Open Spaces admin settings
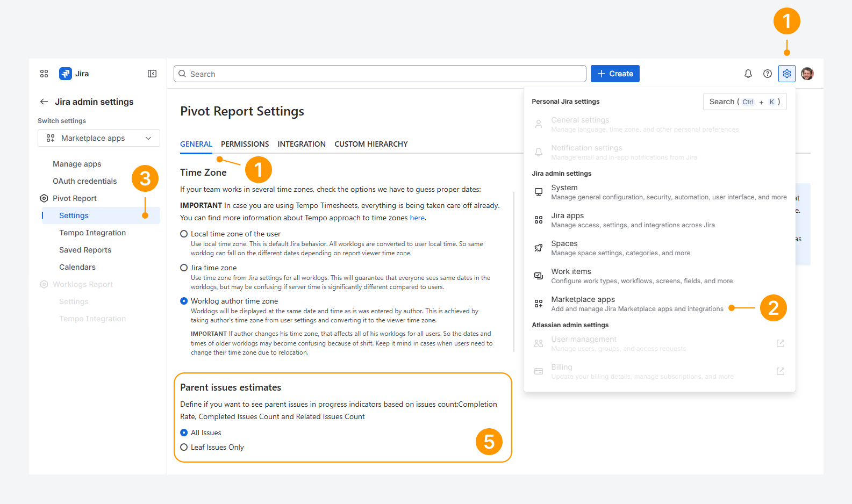Viewport: 852px width, 504px height. pos(660,248)
